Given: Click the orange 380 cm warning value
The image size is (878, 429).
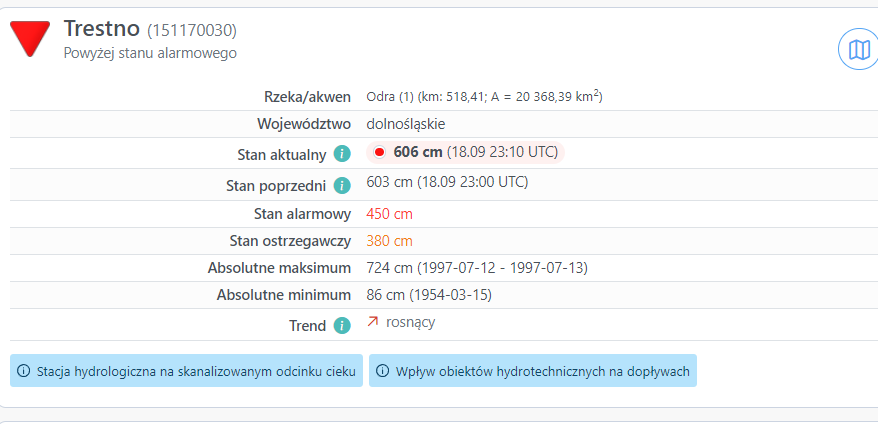Looking at the screenshot, I should (x=389, y=241).
